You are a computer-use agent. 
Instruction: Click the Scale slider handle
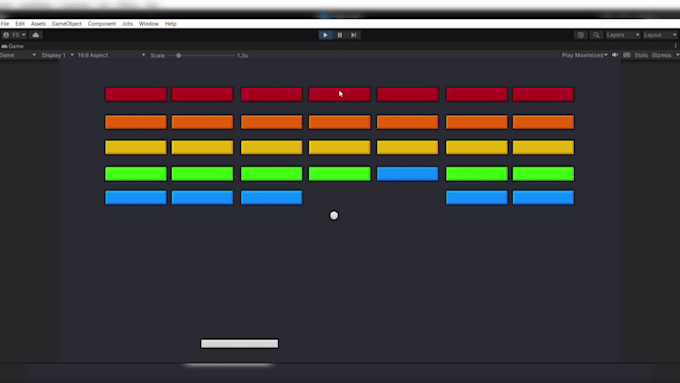[179, 56]
